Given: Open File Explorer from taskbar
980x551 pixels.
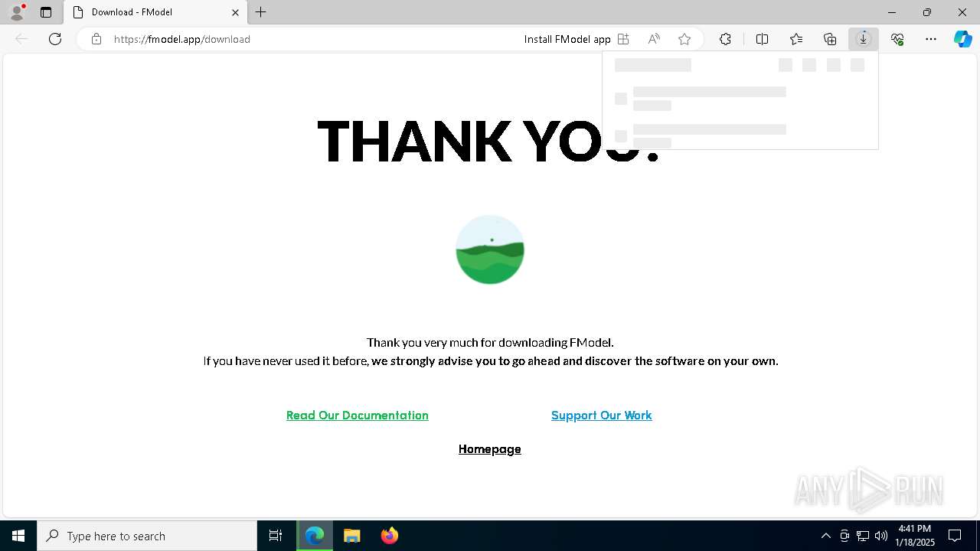Looking at the screenshot, I should tap(352, 536).
